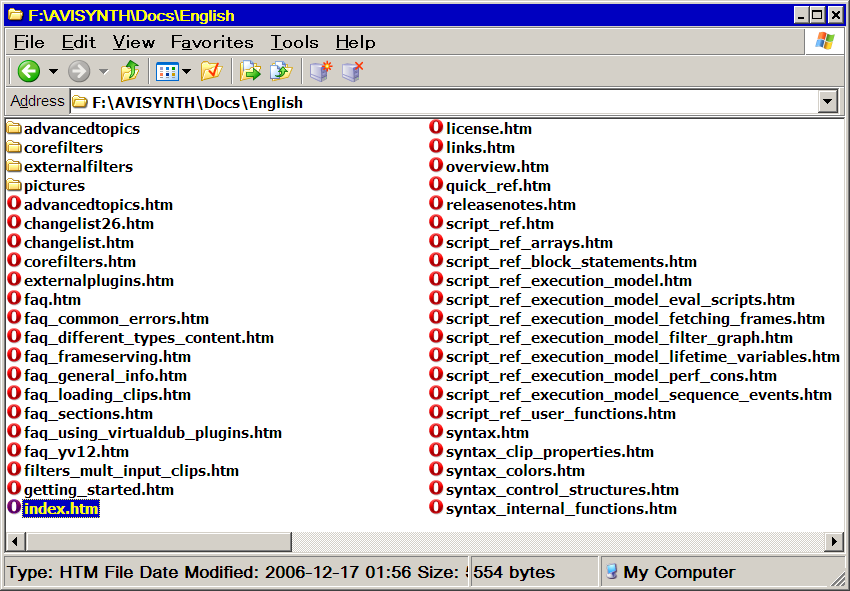
Task: Expand the Address bar dropdown
Action: tap(828, 101)
